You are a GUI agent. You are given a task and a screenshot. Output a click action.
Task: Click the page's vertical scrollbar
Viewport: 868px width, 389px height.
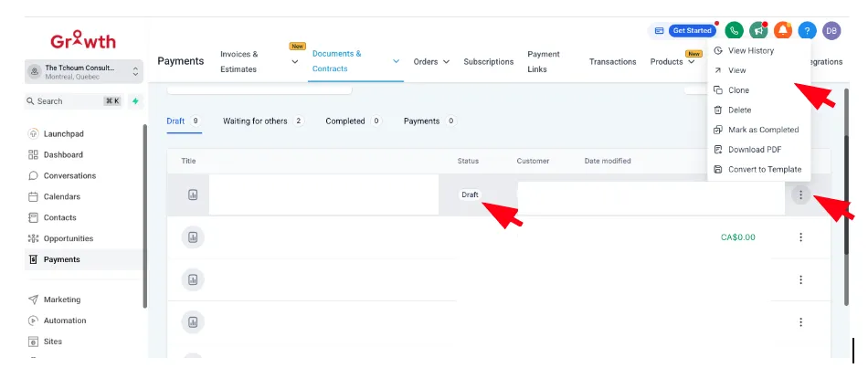click(846, 196)
